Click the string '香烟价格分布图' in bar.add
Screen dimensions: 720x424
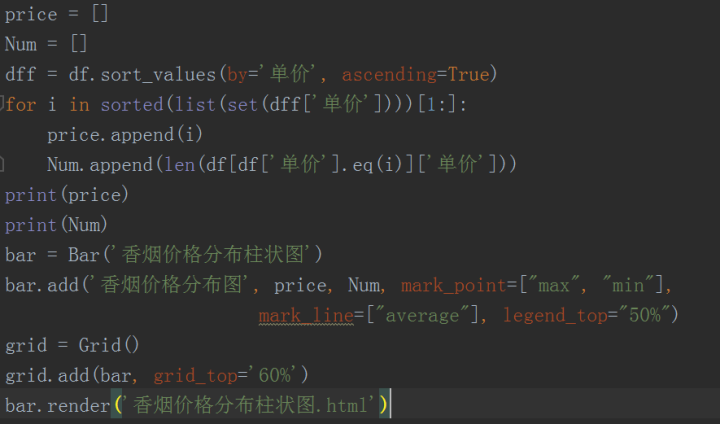pos(171,285)
